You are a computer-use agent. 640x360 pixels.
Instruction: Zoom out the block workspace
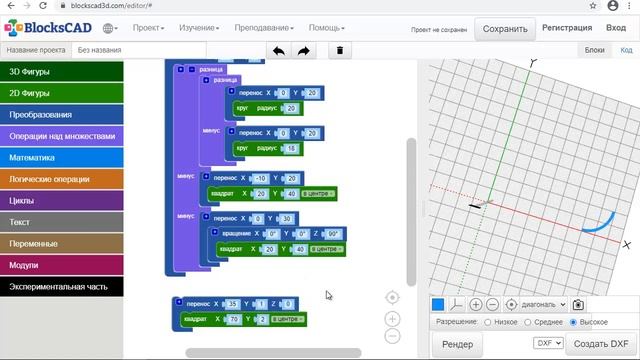tap(392, 336)
